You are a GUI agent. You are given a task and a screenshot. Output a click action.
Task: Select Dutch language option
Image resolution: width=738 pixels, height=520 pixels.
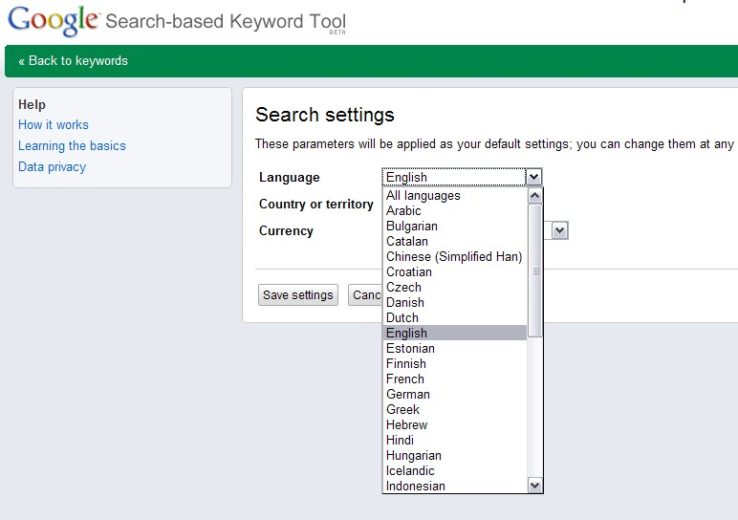[455, 318]
